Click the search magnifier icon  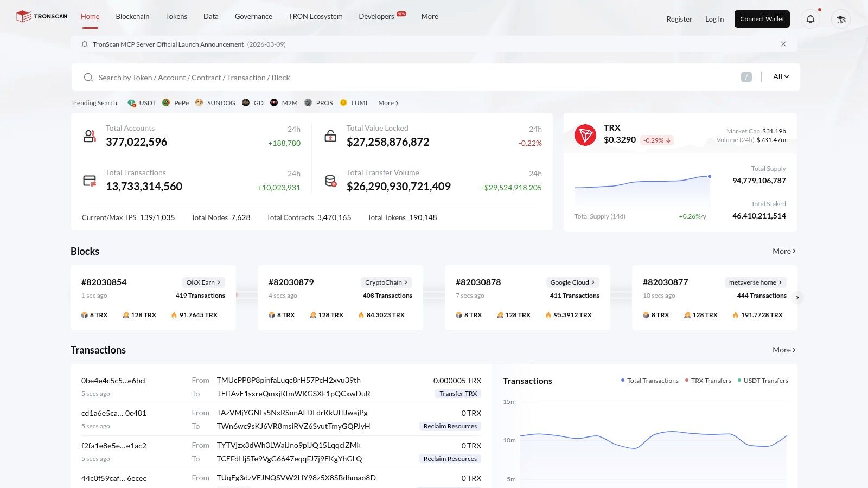point(88,78)
